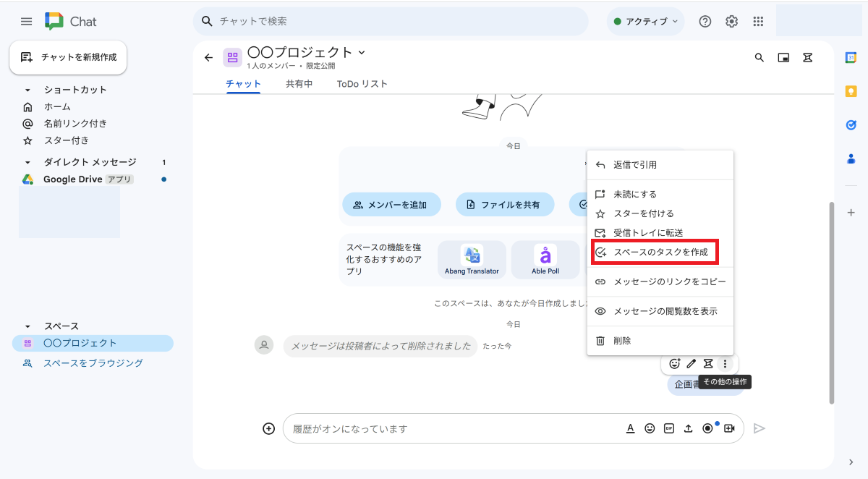Click the back arrow beside space name
Image resolution: width=868 pixels, height=479 pixels.
[209, 58]
